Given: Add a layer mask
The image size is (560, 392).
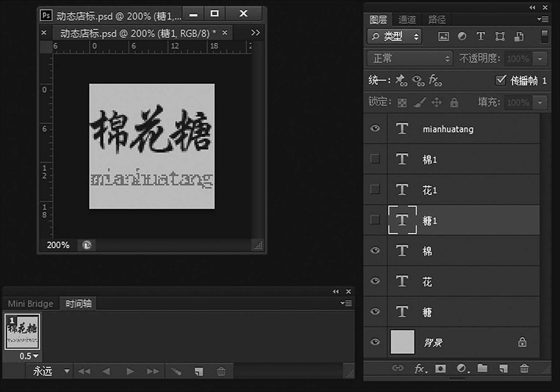Looking at the screenshot, I should [x=440, y=368].
